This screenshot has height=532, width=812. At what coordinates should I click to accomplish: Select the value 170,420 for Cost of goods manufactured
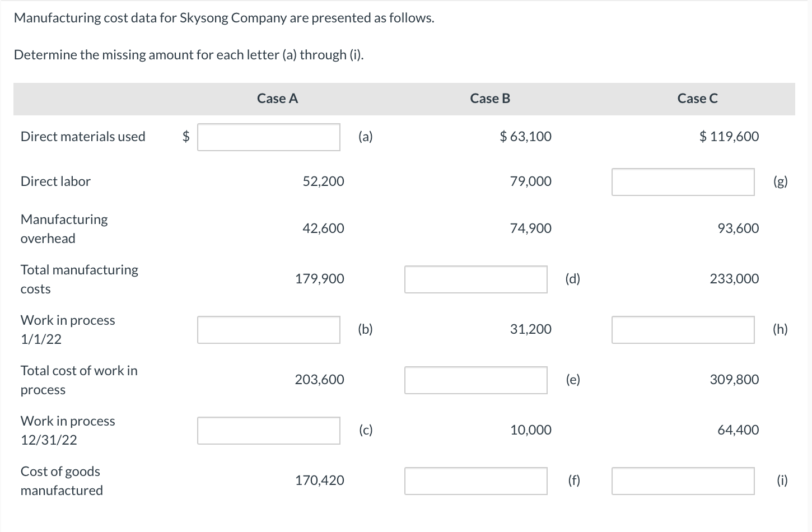coord(320,480)
